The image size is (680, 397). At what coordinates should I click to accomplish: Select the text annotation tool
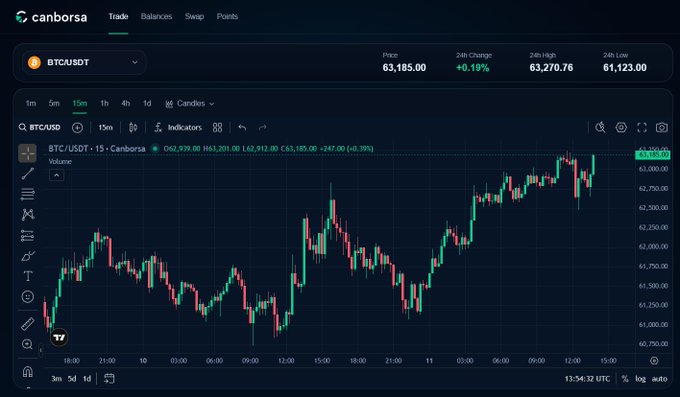(27, 276)
